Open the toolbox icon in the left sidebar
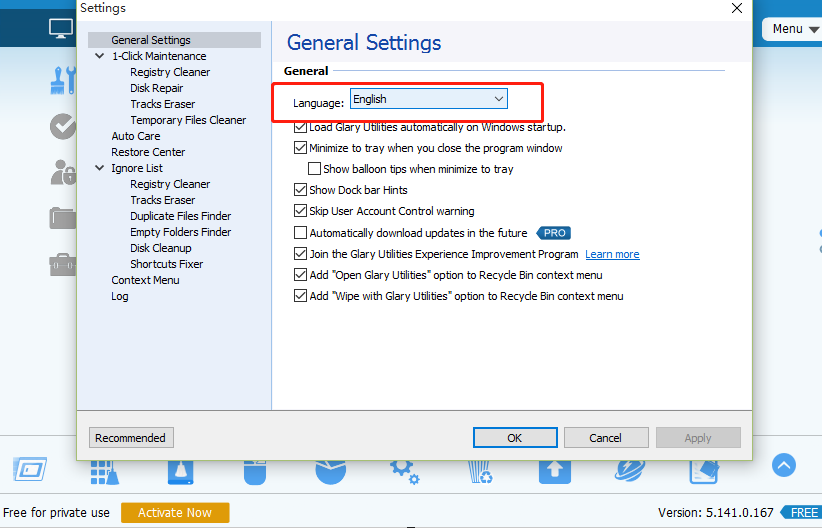 [63, 264]
